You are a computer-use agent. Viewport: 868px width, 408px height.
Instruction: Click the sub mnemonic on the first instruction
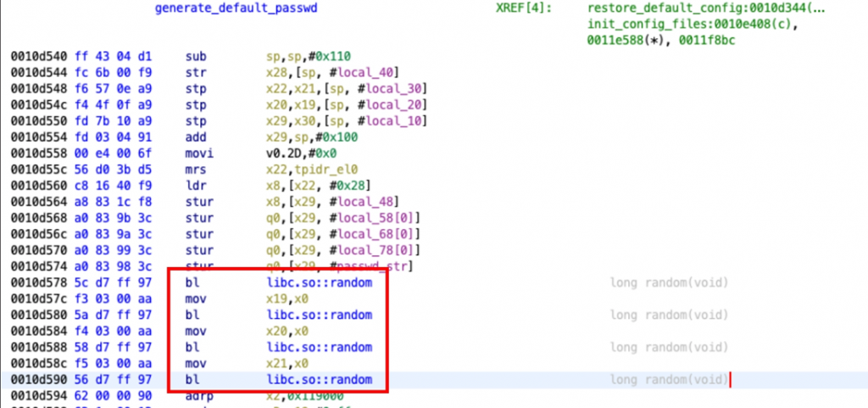[x=196, y=56]
